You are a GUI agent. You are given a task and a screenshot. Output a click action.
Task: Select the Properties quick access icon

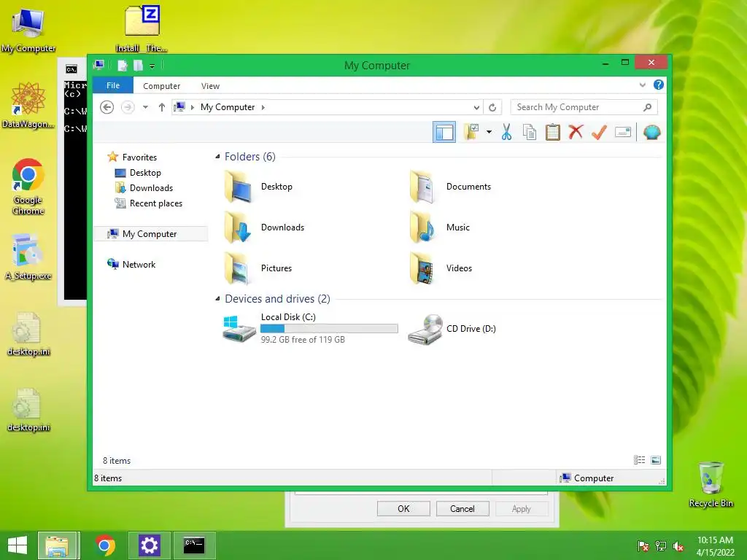[x=123, y=66]
